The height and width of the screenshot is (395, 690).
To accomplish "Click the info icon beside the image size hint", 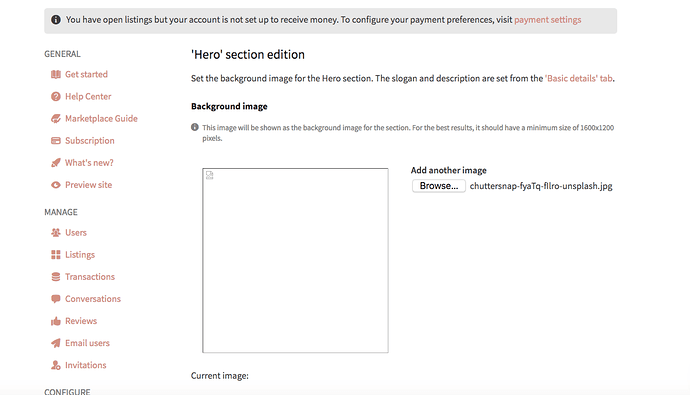I will pos(195,127).
